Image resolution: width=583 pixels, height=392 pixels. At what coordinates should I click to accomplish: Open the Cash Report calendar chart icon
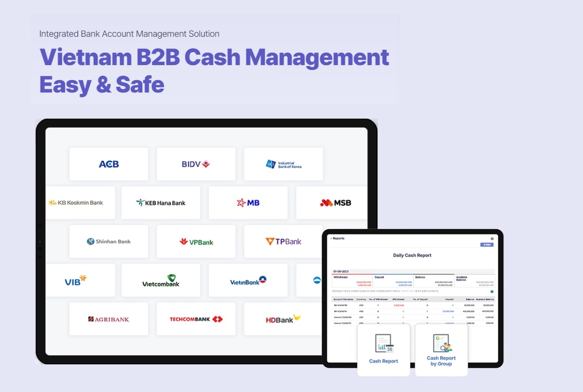[384, 343]
